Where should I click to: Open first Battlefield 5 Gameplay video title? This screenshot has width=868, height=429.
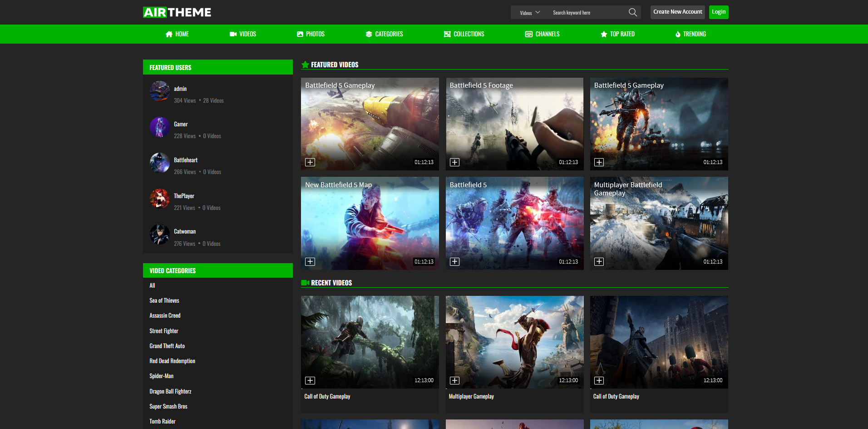(x=340, y=85)
